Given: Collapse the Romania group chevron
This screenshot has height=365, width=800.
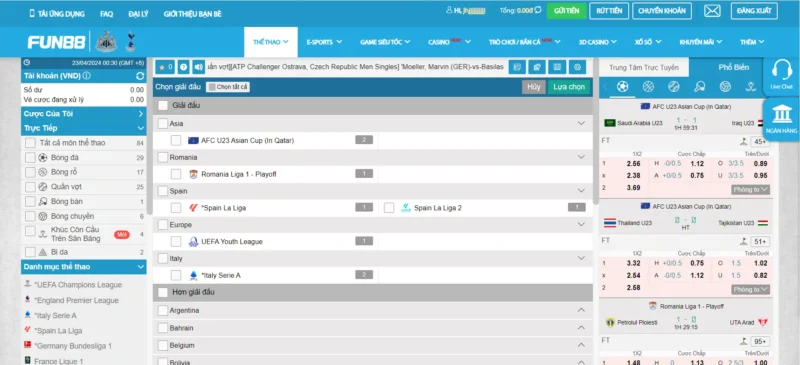Looking at the screenshot, I should click(x=581, y=157).
